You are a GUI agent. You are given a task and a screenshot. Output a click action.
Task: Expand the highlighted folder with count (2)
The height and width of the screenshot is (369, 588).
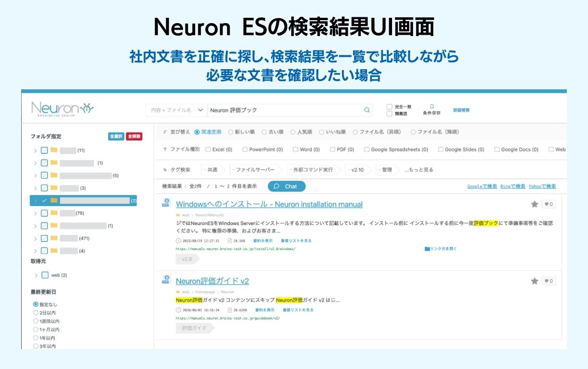coord(36,200)
